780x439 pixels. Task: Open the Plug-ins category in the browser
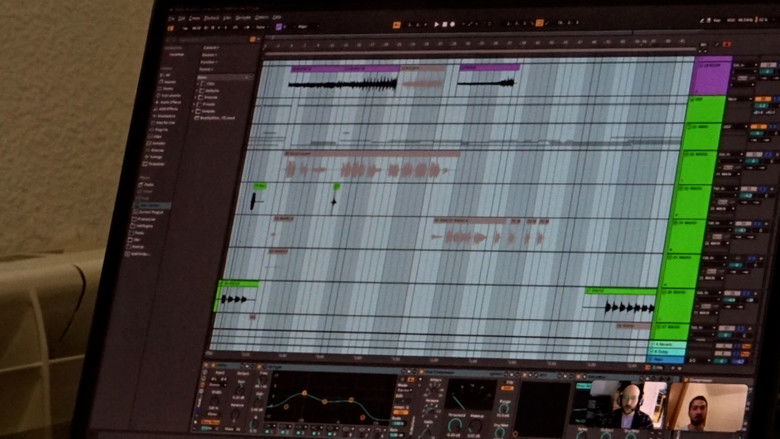161,129
